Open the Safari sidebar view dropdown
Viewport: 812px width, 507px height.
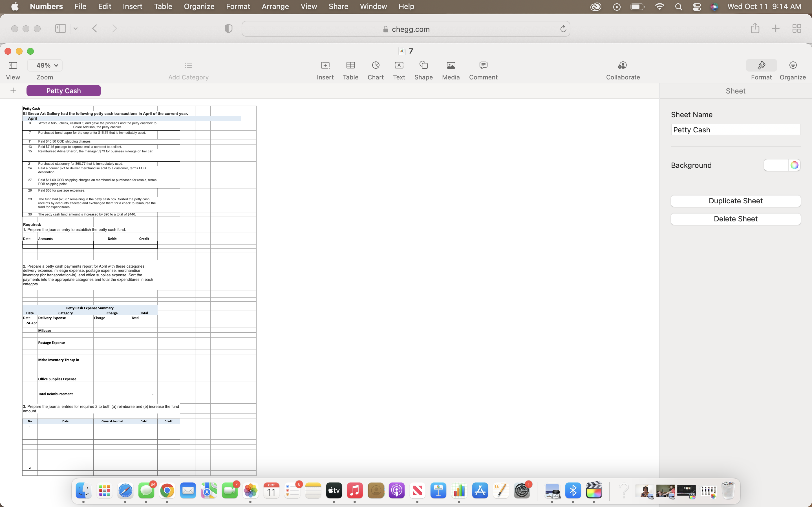click(x=75, y=28)
